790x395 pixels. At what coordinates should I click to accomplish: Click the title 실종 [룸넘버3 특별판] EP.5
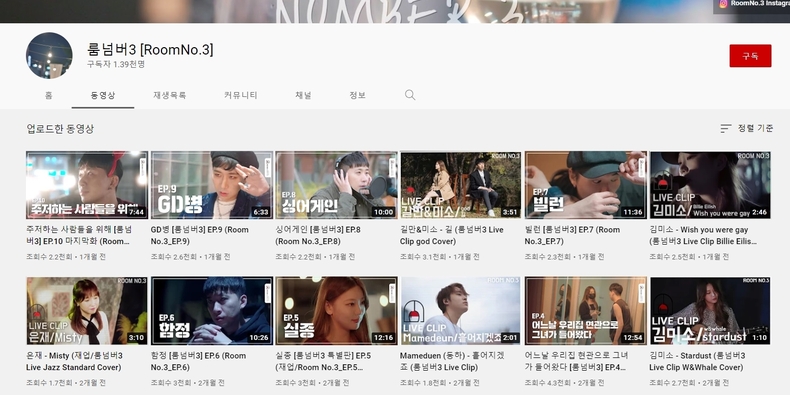tap(323, 362)
